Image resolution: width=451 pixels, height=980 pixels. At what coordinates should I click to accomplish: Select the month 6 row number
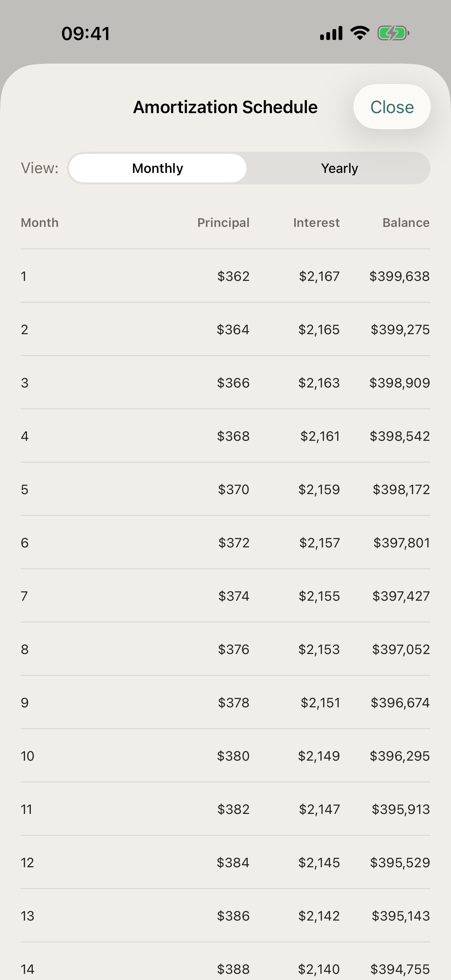(x=25, y=543)
